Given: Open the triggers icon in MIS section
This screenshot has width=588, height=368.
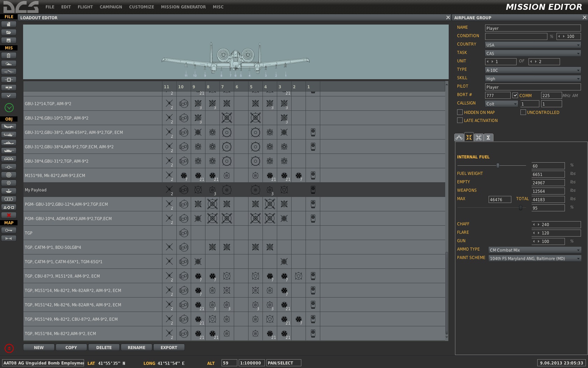Looking at the screenshot, I should pyautogui.click(x=9, y=71).
